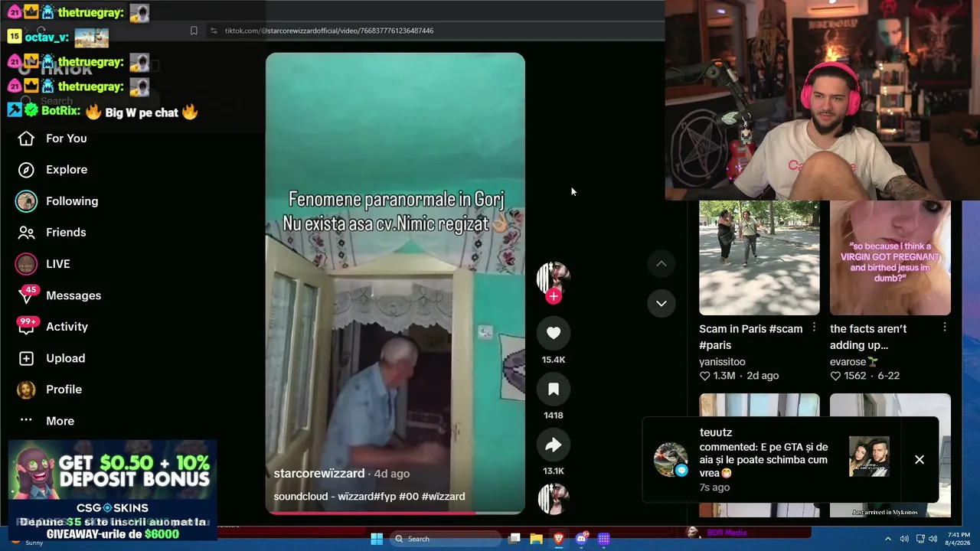
Task: Open the purple grid app on taskbar
Action: 603,539
